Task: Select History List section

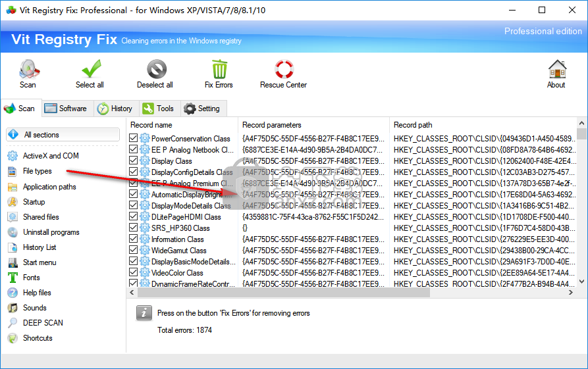Action: pos(40,247)
